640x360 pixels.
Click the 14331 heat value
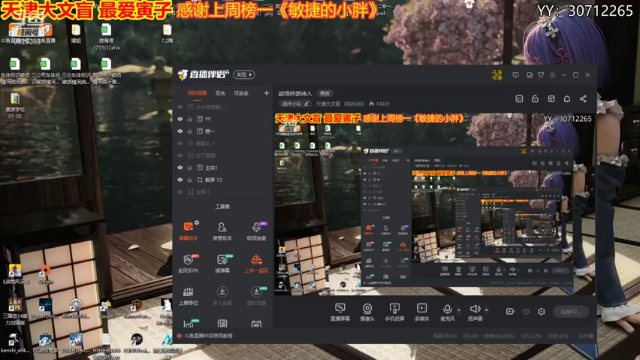pos(379,104)
